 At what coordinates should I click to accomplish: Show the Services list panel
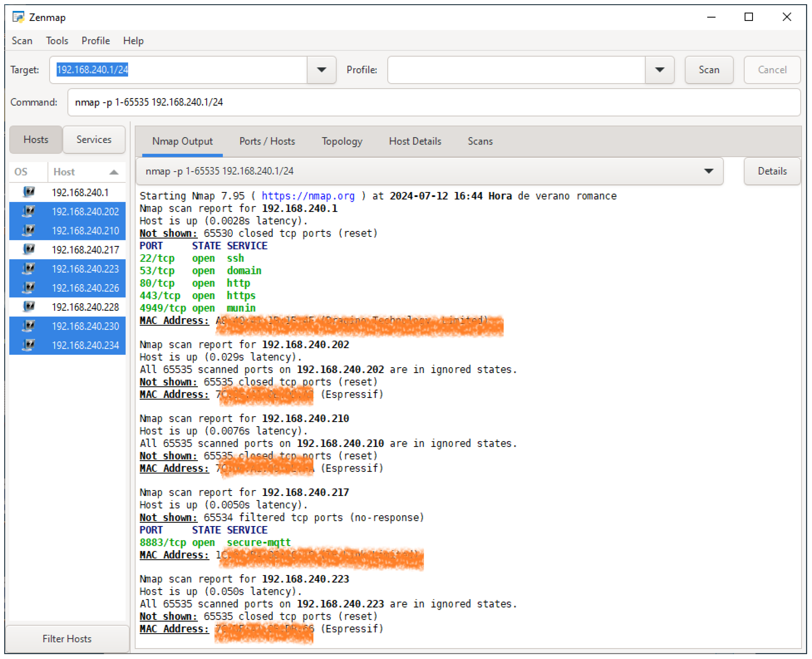(94, 139)
